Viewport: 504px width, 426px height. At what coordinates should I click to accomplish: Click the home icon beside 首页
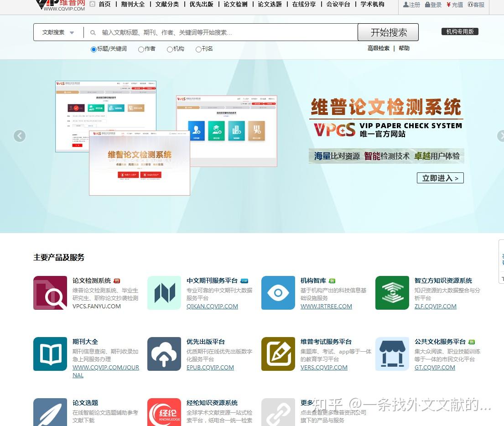92,4
